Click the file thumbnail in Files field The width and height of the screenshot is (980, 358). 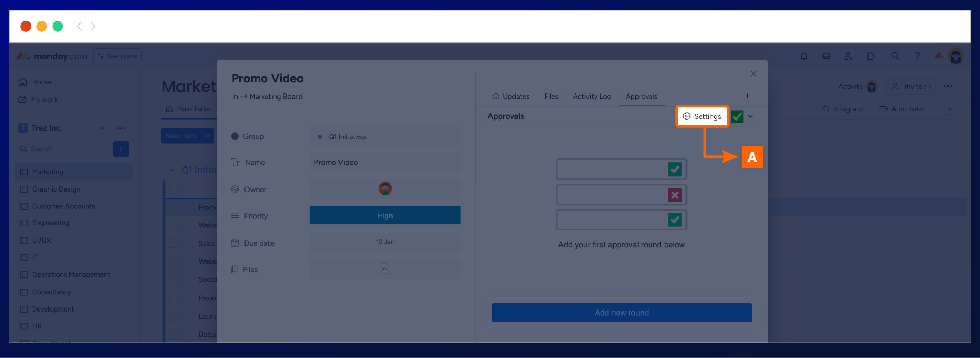tap(385, 269)
